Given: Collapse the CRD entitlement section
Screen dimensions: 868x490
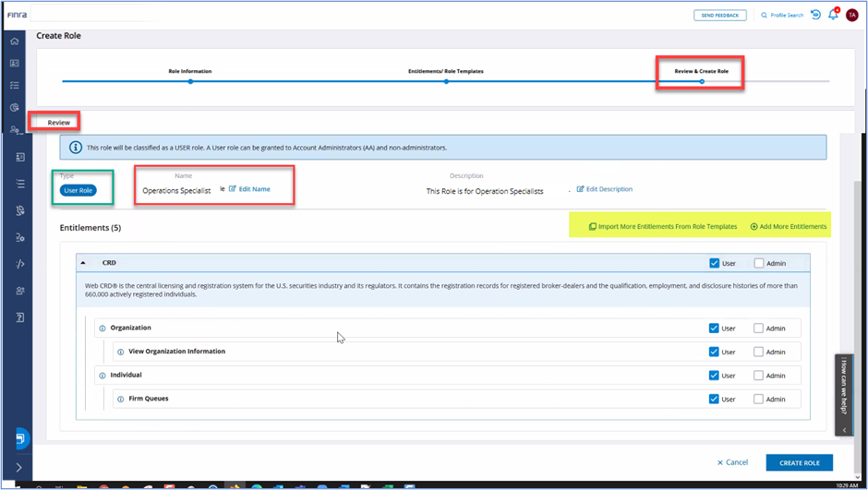Looking at the screenshot, I should [82, 263].
